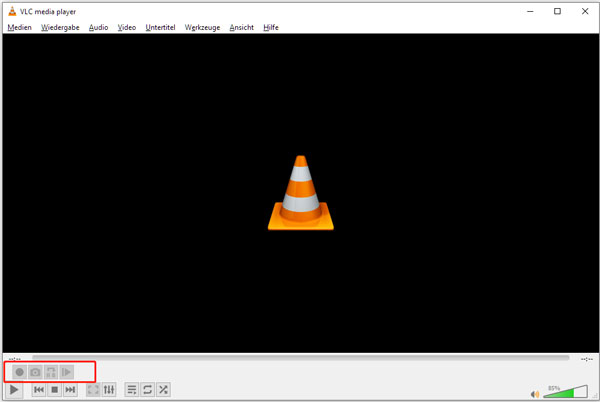The height and width of the screenshot is (402, 600).
Task: Skip to the previous media track
Action: pos(39,390)
